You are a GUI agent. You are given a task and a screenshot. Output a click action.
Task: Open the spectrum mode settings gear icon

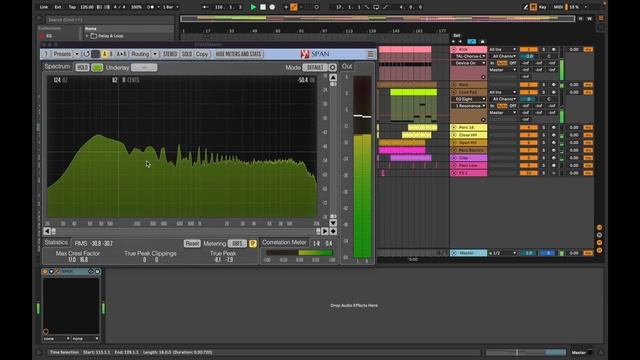coord(333,67)
